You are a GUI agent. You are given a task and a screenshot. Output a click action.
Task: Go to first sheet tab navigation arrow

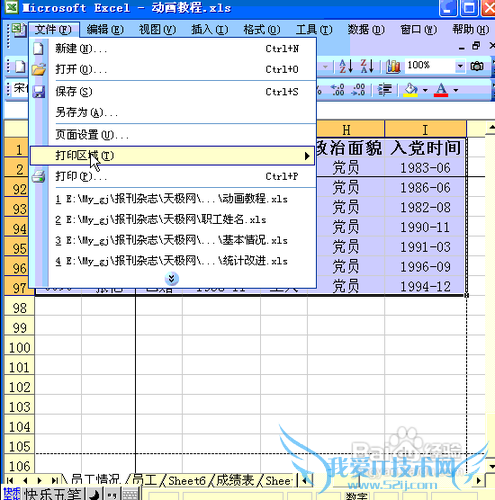(x=10, y=480)
